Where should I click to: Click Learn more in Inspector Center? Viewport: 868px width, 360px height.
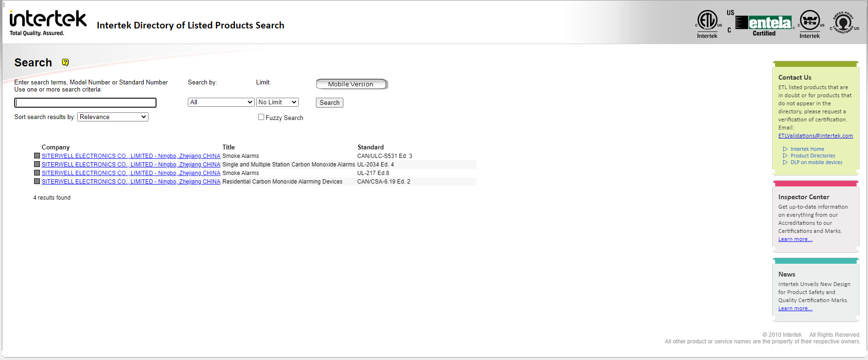click(x=795, y=239)
